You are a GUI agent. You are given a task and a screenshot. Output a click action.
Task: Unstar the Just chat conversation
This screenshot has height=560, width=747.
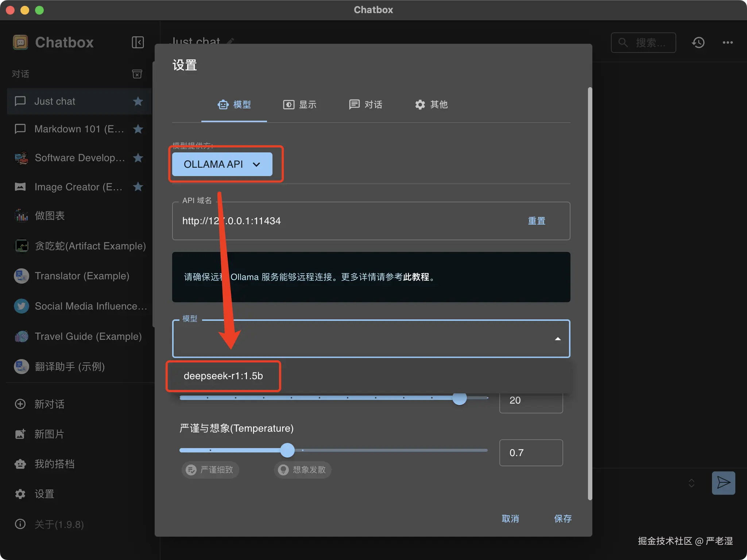tap(138, 101)
